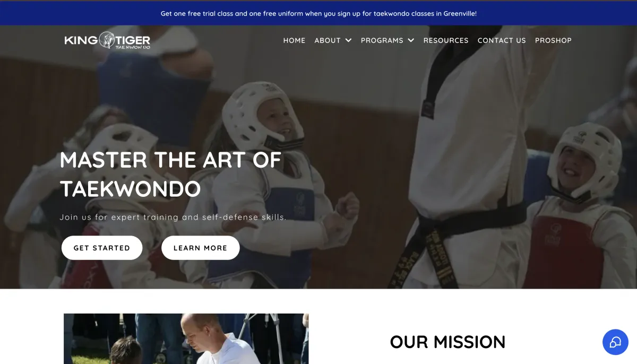Click the free trial class announcement banner
637x364 pixels.
point(318,13)
